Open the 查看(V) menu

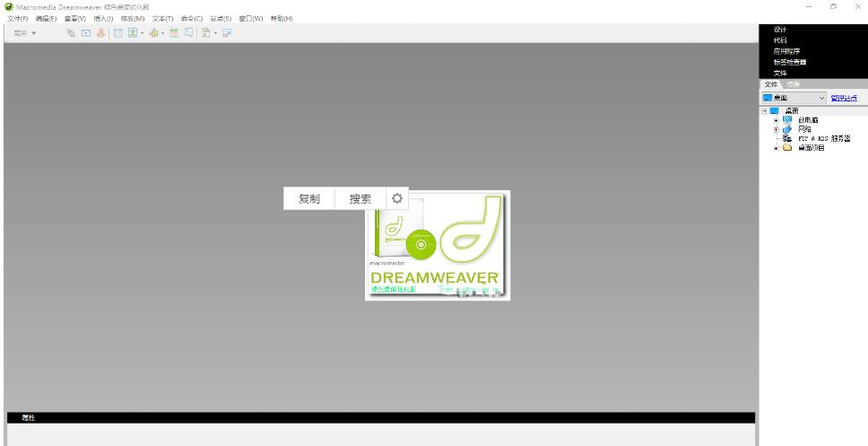(75, 18)
